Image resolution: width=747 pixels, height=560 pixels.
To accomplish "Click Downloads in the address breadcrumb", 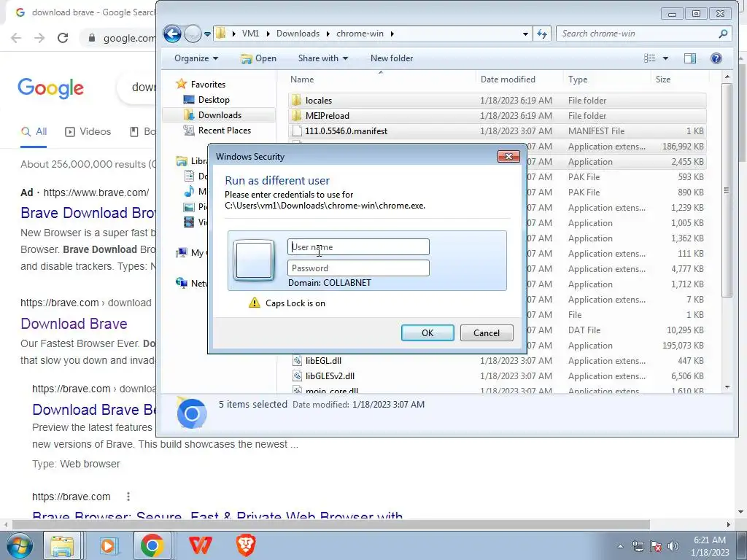I will pyautogui.click(x=298, y=34).
